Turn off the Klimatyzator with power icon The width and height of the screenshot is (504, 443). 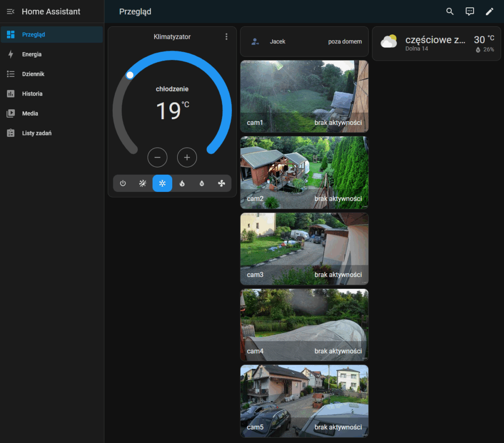pyautogui.click(x=123, y=184)
